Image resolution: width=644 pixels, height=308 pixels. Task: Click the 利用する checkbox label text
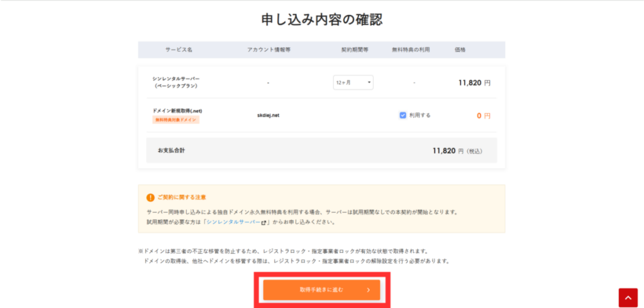420,116
